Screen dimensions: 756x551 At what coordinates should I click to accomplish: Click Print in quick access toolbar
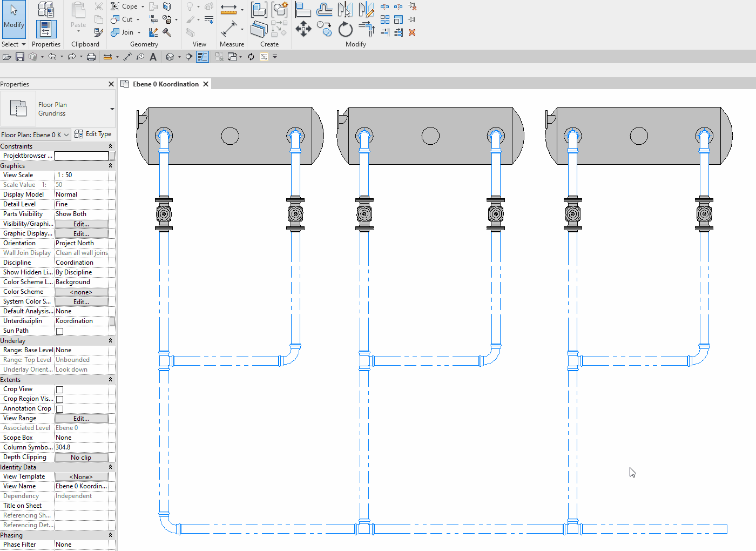(91, 57)
